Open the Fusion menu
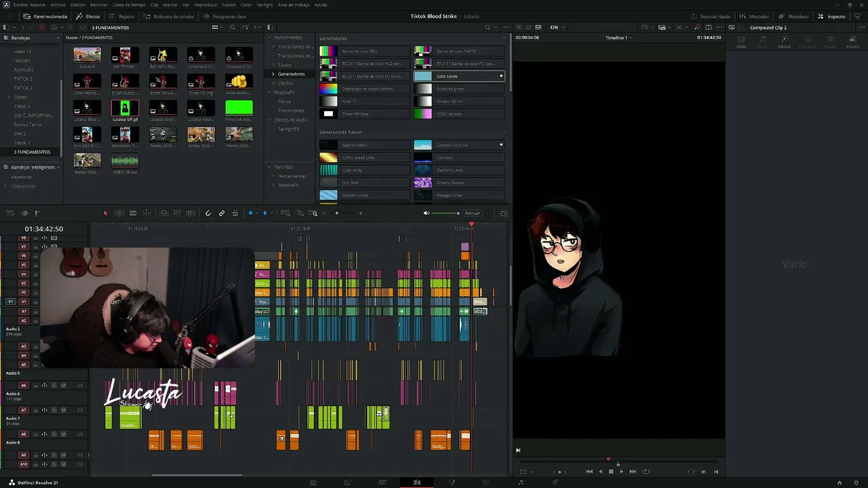Image resolution: width=868 pixels, height=488 pixels. [x=229, y=5]
